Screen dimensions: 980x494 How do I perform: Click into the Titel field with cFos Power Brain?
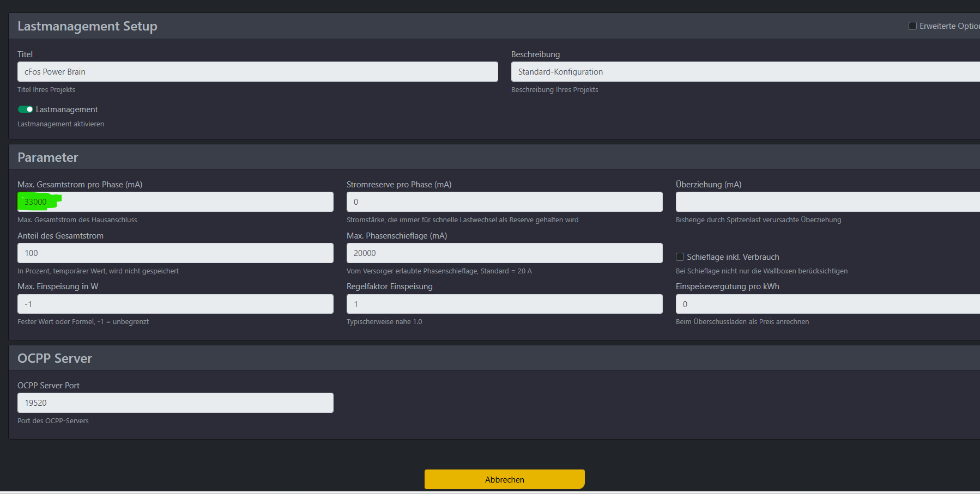(x=257, y=72)
